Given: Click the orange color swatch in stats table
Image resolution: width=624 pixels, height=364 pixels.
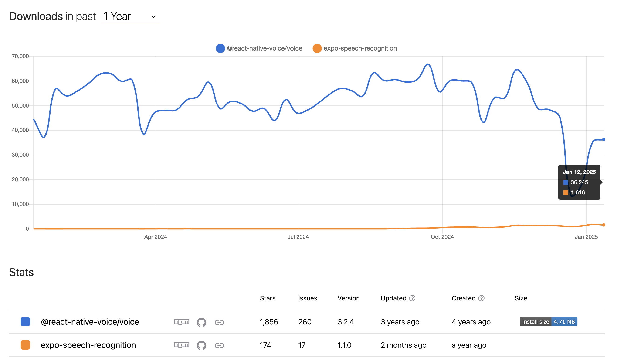Looking at the screenshot, I should point(25,345).
